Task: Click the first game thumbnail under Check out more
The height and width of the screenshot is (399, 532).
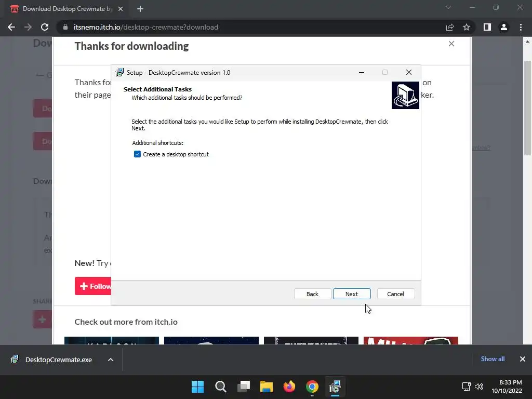Action: coord(112,341)
